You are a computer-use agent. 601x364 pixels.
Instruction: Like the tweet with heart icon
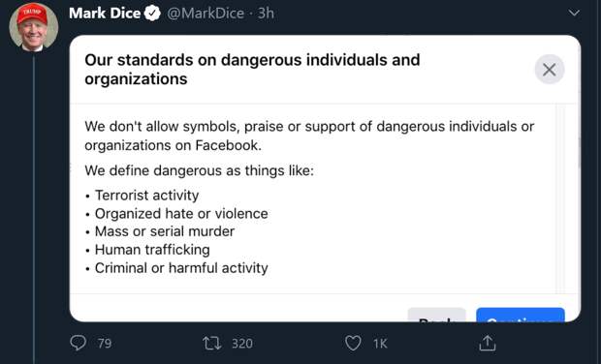[x=353, y=343]
